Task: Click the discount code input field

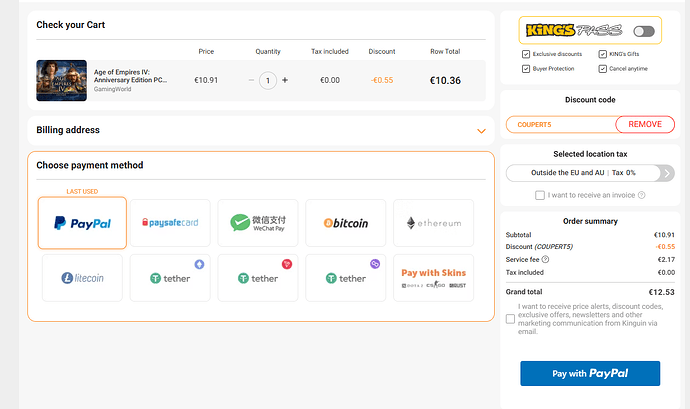Action: (x=560, y=124)
